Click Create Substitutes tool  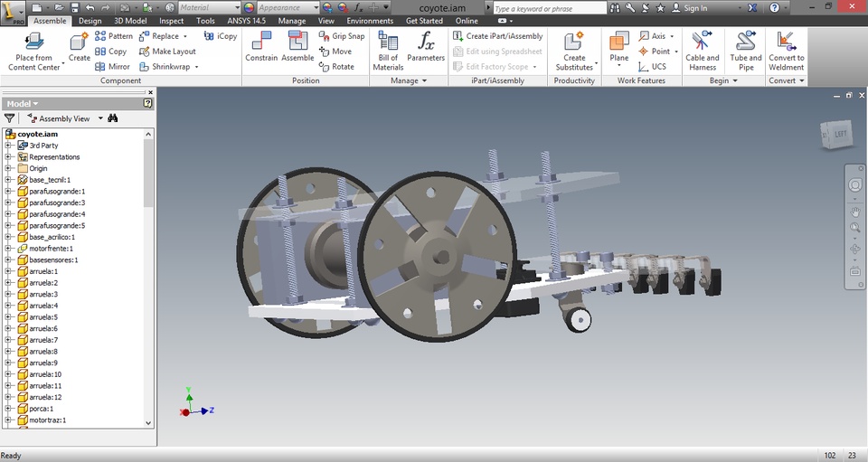click(575, 52)
